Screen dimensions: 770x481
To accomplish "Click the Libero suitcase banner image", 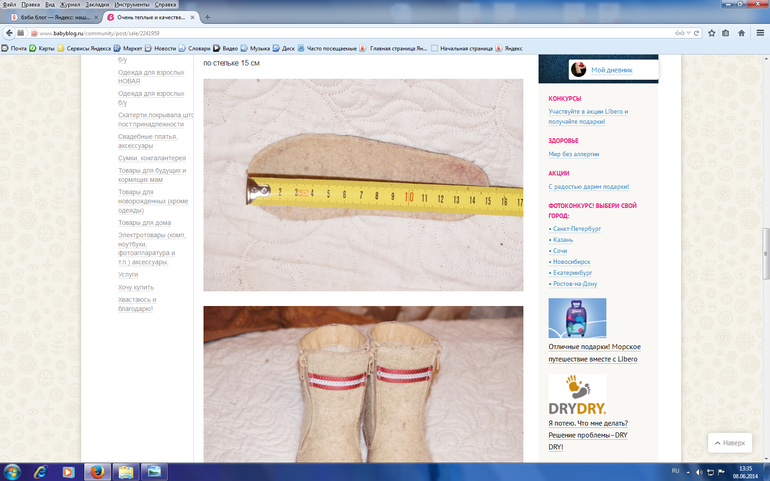I will [577, 318].
